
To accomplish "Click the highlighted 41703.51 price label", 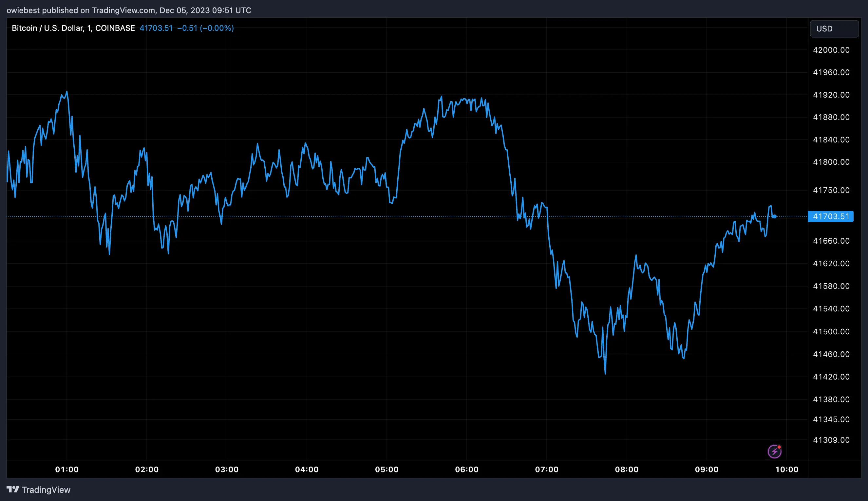I will click(831, 216).
